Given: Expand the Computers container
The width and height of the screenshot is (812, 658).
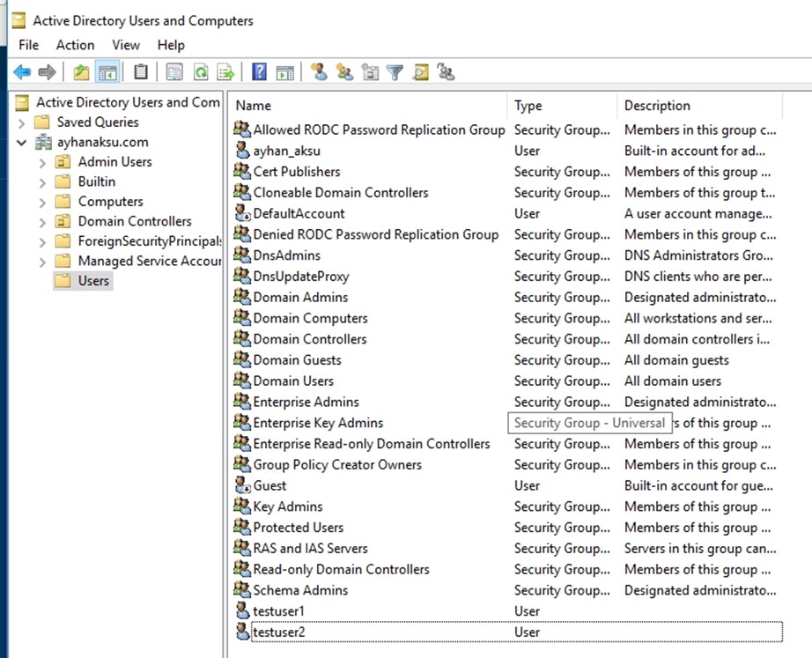Looking at the screenshot, I should 42,203.
